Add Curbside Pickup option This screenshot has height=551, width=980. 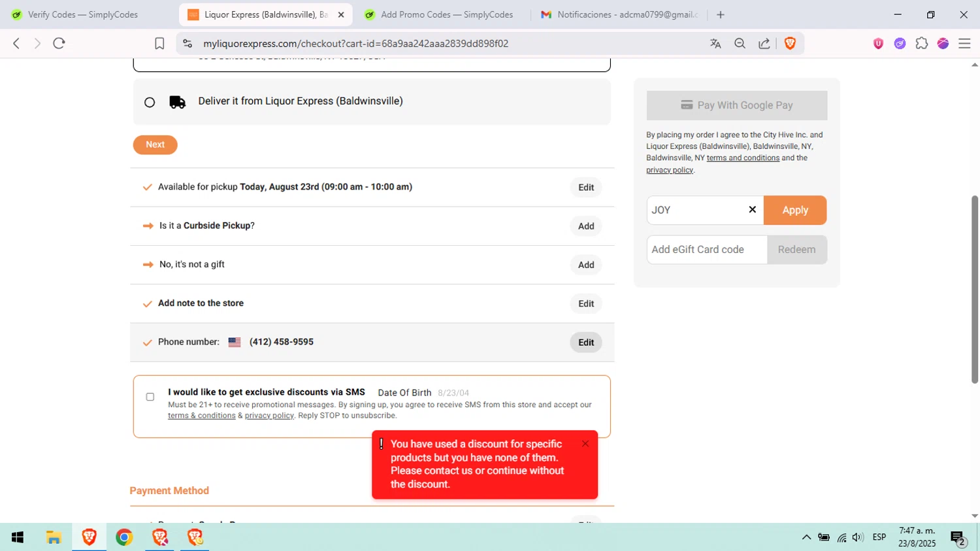pos(586,226)
